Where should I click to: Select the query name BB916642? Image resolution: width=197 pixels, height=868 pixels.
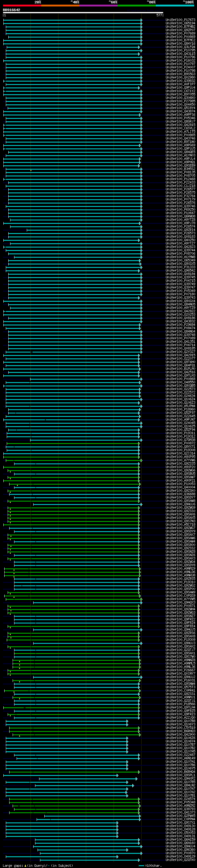pos(11,10)
